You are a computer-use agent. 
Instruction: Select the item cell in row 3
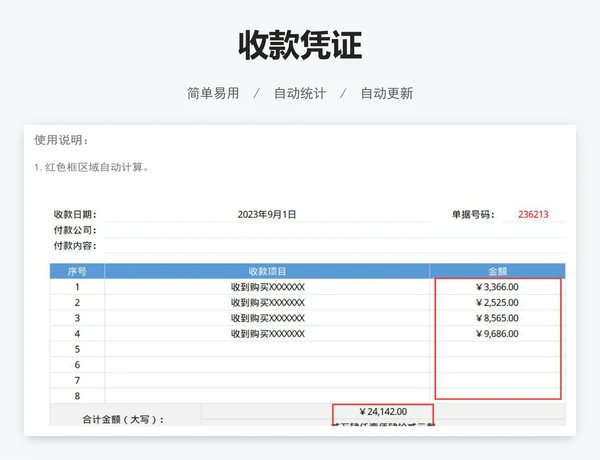pyautogui.click(x=267, y=318)
